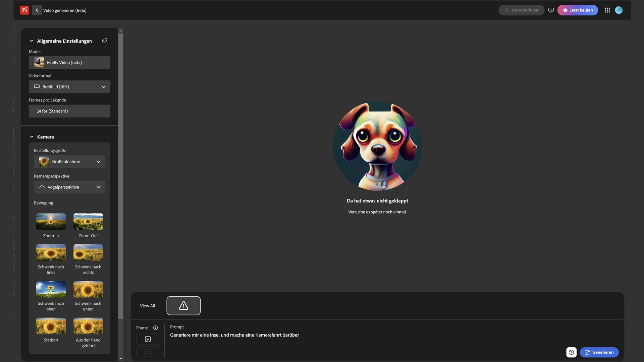Choose Schwenk nach rechts movement

pyautogui.click(x=88, y=253)
